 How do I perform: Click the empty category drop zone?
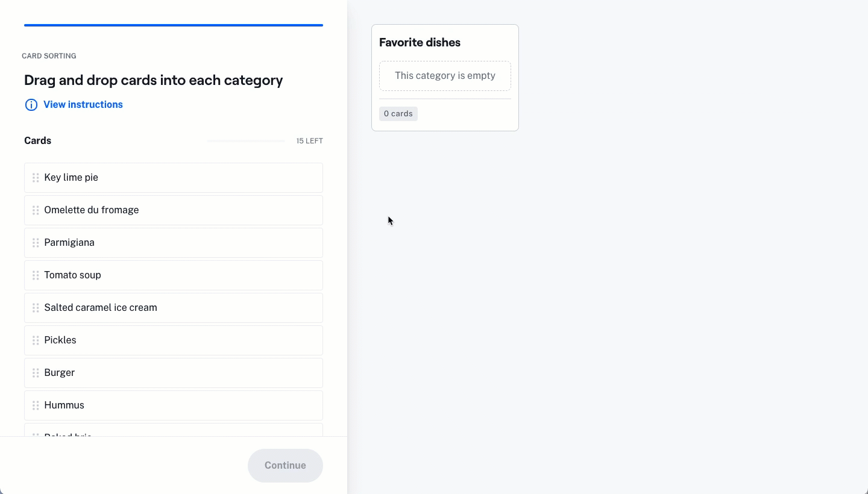coord(445,76)
